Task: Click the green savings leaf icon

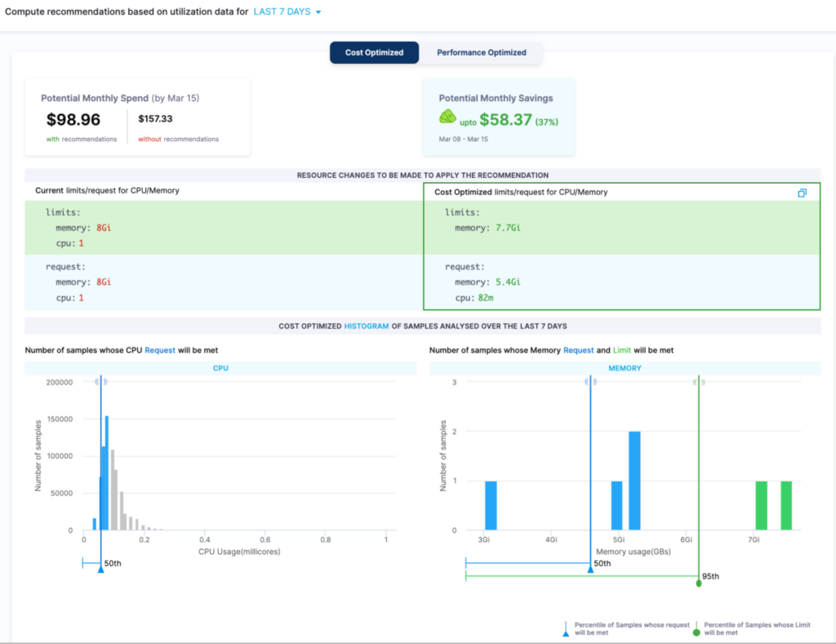Action: coord(447,117)
